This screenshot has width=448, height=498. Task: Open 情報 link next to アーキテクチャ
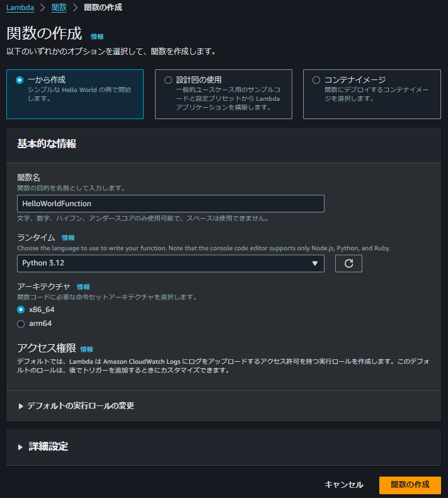83,287
